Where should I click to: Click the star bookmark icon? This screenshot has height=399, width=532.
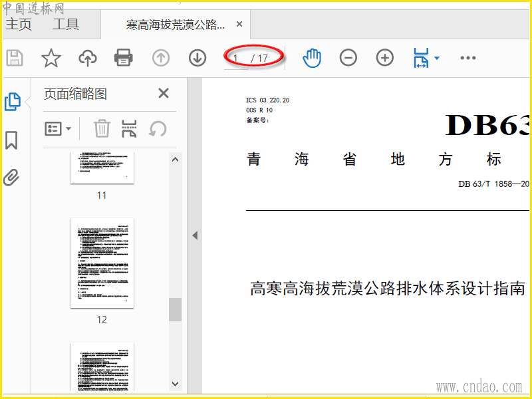click(51, 58)
